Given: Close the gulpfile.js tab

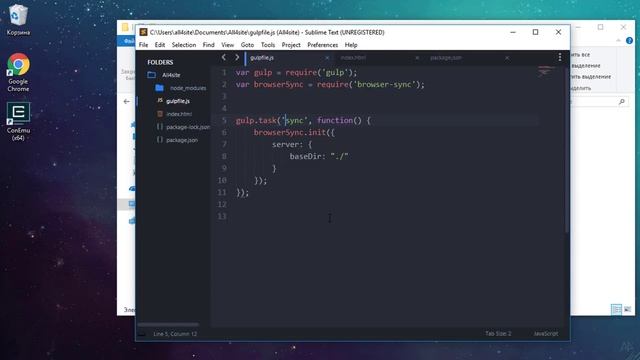Looking at the screenshot, I should pyautogui.click(x=327, y=58).
